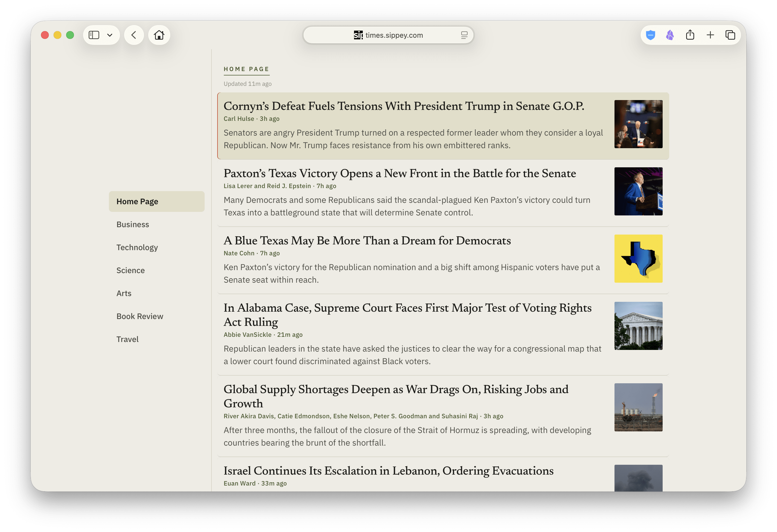Viewport: 777px width, 532px height.
Task: Open the home button in toolbar
Action: tap(159, 35)
